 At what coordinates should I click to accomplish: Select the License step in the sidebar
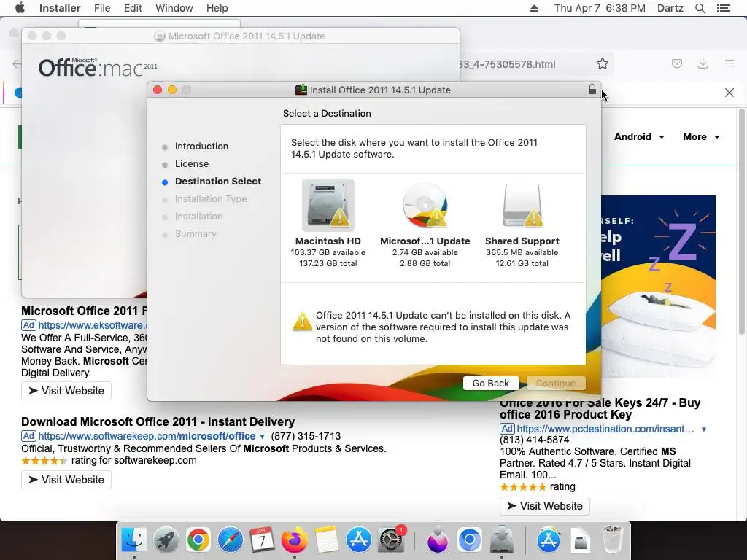coord(192,164)
